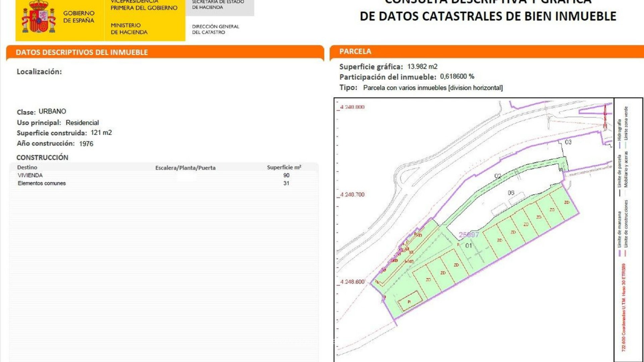644x362 pixels.
Task: Click the 4.248.700 coordinate label
Action: [352, 194]
